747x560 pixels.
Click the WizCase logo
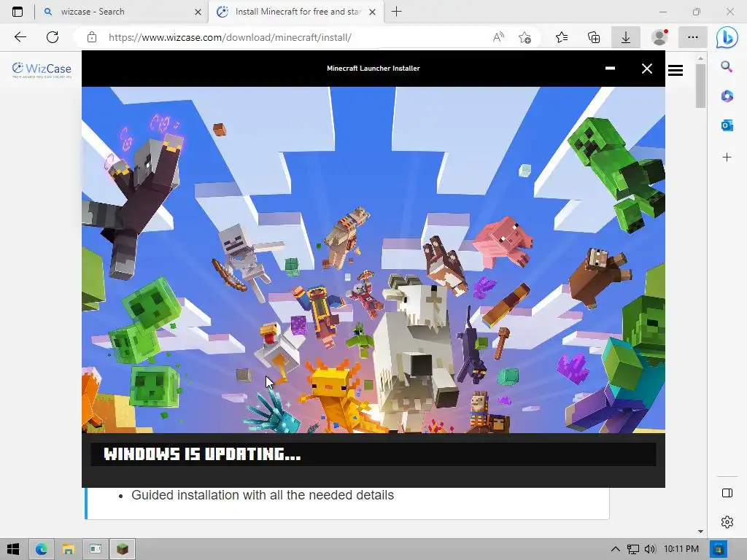point(42,69)
